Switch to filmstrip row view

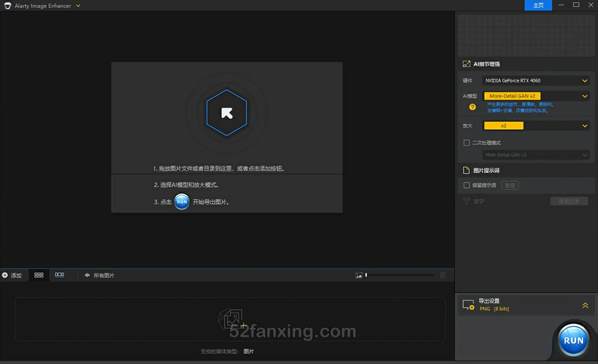point(60,275)
